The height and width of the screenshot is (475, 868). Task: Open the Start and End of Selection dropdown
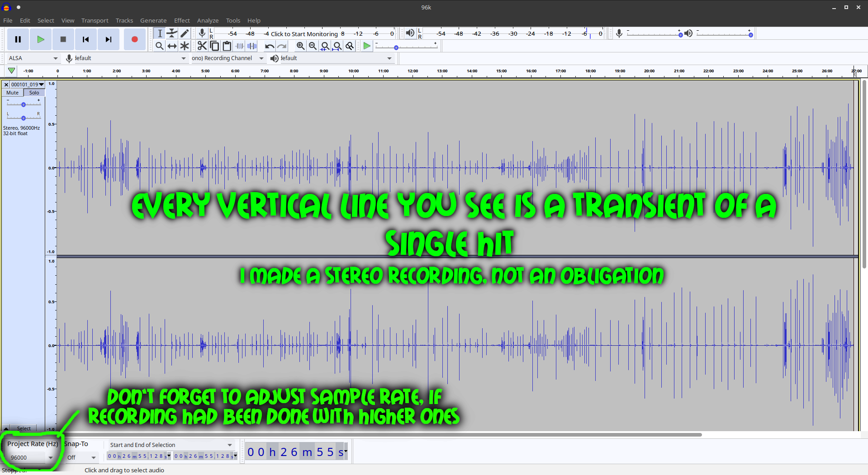[171, 445]
